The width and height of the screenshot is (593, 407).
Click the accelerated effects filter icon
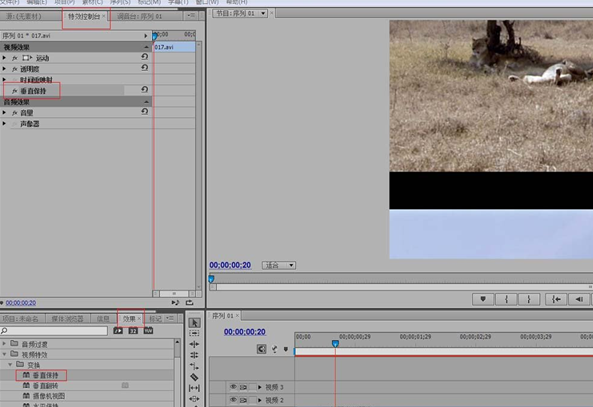coord(118,331)
